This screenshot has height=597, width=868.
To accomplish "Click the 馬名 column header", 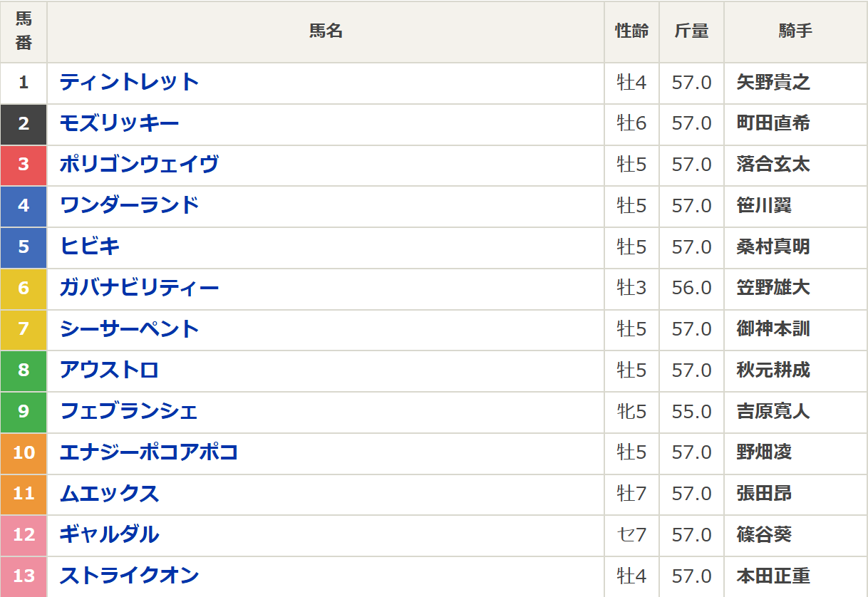I will coord(326,31).
